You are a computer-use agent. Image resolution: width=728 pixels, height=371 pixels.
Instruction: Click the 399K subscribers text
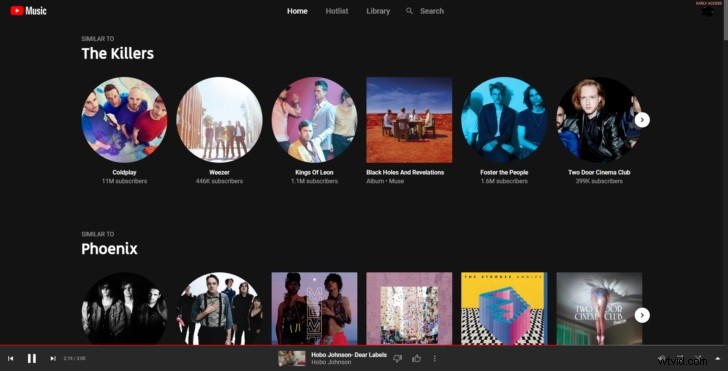pyautogui.click(x=599, y=181)
